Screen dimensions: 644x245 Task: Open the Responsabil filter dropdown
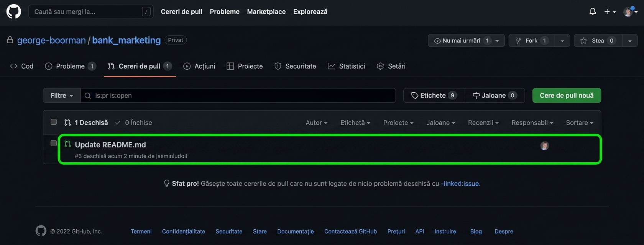(532, 122)
